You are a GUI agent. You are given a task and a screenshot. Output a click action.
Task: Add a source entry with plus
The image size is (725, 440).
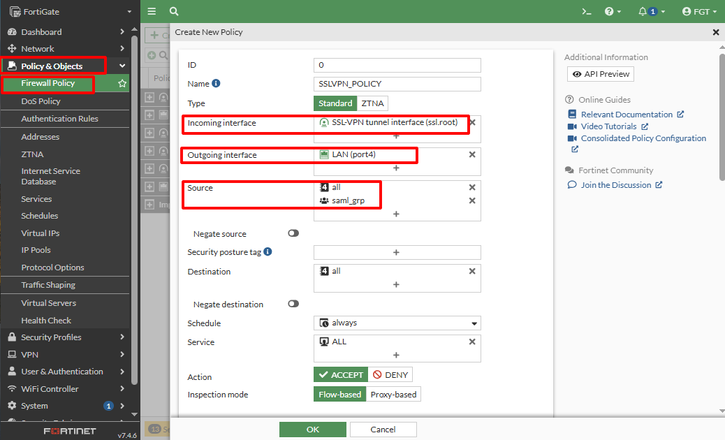pos(396,214)
